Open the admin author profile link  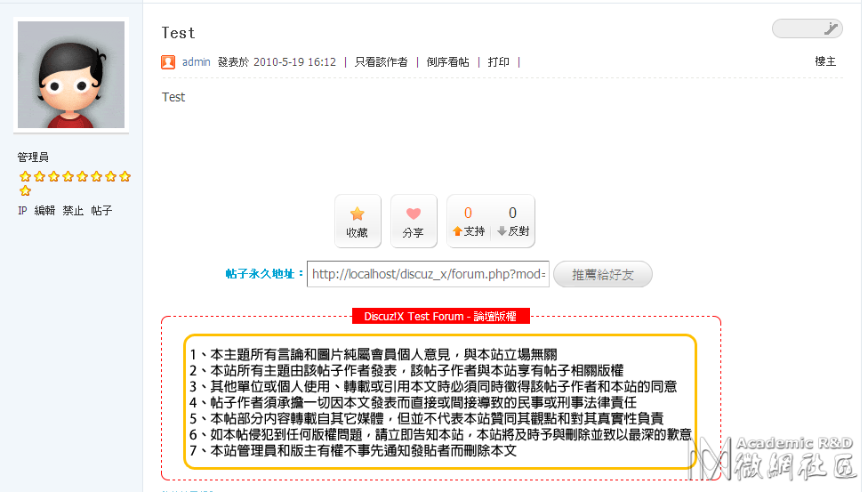point(197,62)
